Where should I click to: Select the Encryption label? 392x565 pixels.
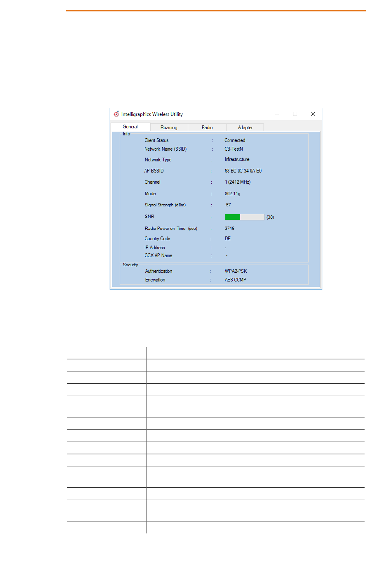(155, 280)
